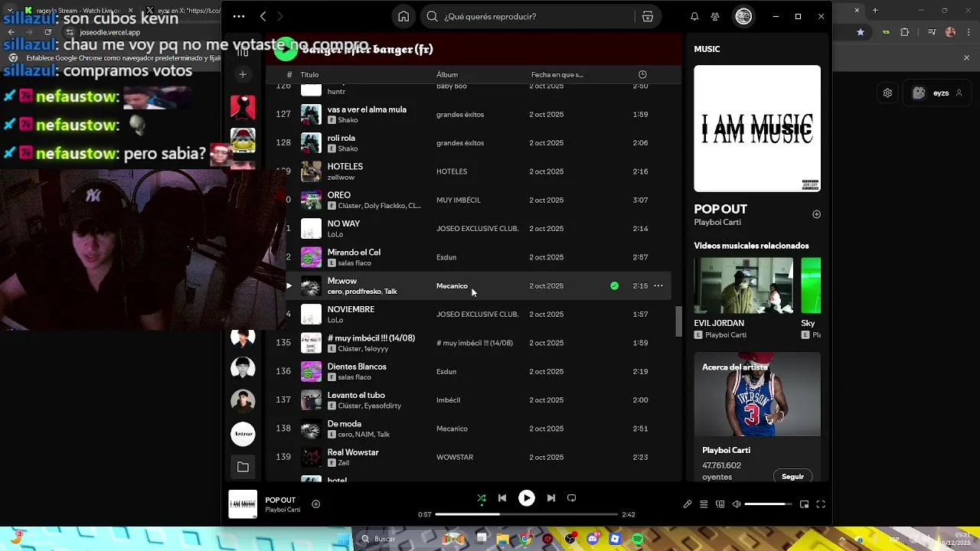
Task: Adjust the volume slider
Action: pyautogui.click(x=768, y=504)
